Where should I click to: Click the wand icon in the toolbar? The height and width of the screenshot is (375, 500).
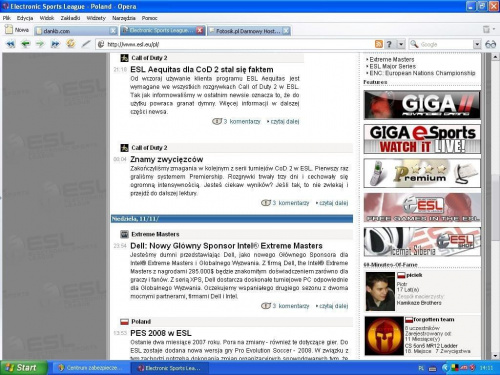[x=86, y=44]
